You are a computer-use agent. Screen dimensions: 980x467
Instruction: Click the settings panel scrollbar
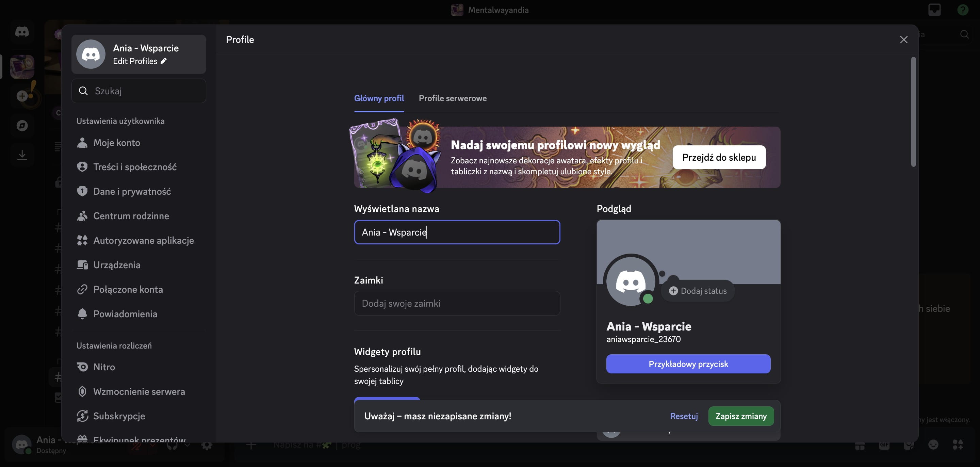pos(913,112)
